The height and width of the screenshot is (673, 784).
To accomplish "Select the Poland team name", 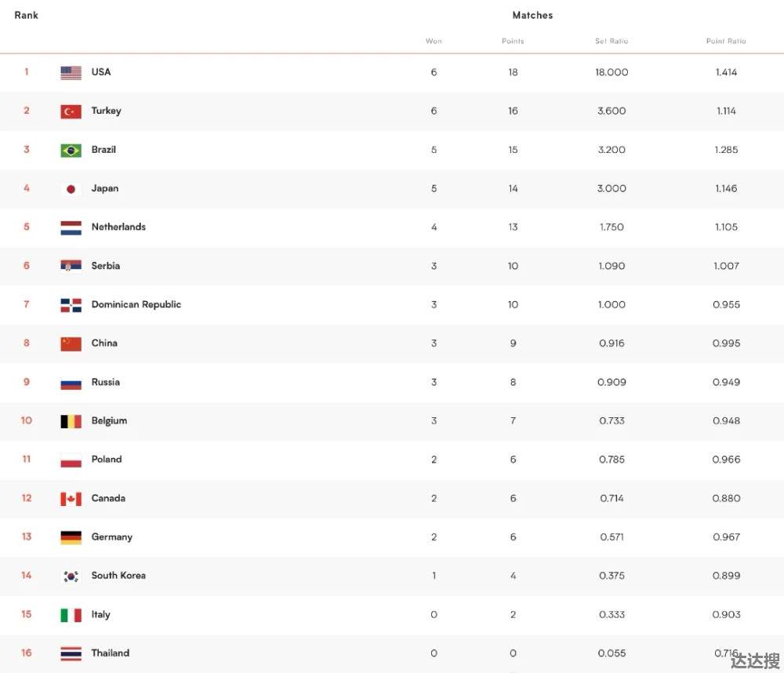I will pyautogui.click(x=107, y=459).
